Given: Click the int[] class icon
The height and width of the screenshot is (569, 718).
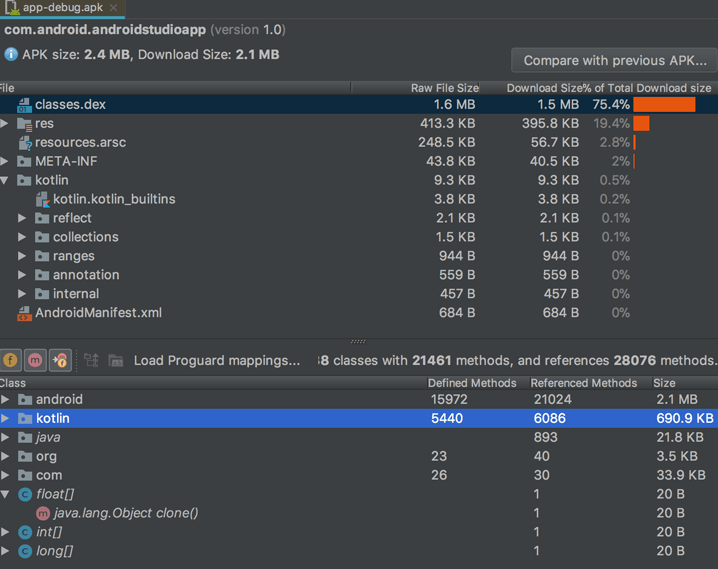Looking at the screenshot, I should [x=25, y=532].
